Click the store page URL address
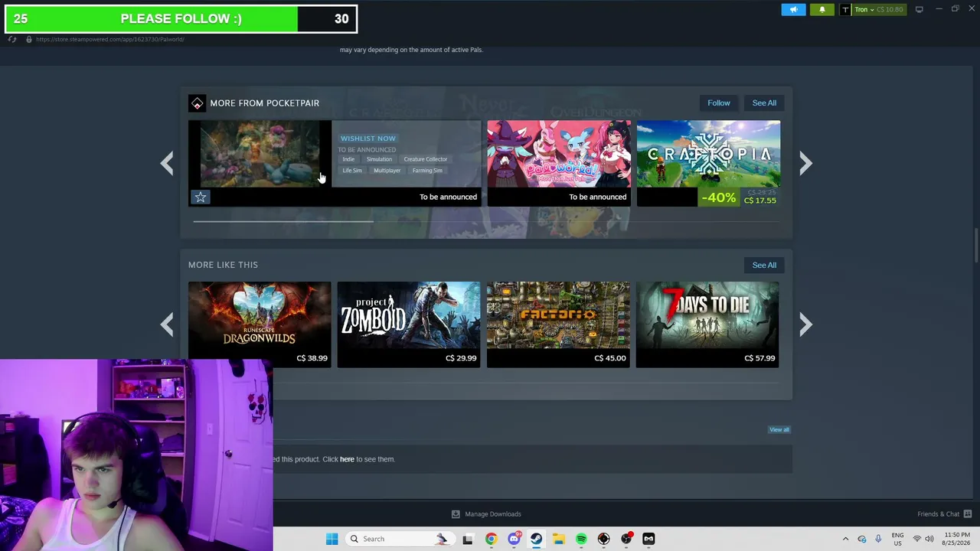Viewport: 980px width, 551px height. (109, 39)
